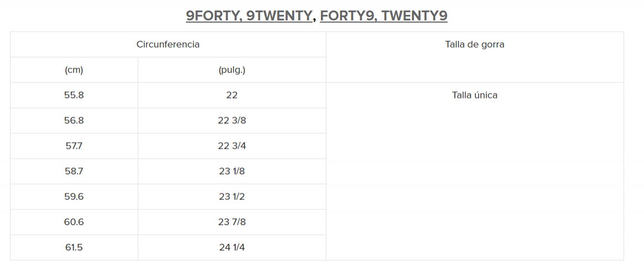Select the 56.8 cm value
This screenshot has height=277, width=644.
click(74, 121)
